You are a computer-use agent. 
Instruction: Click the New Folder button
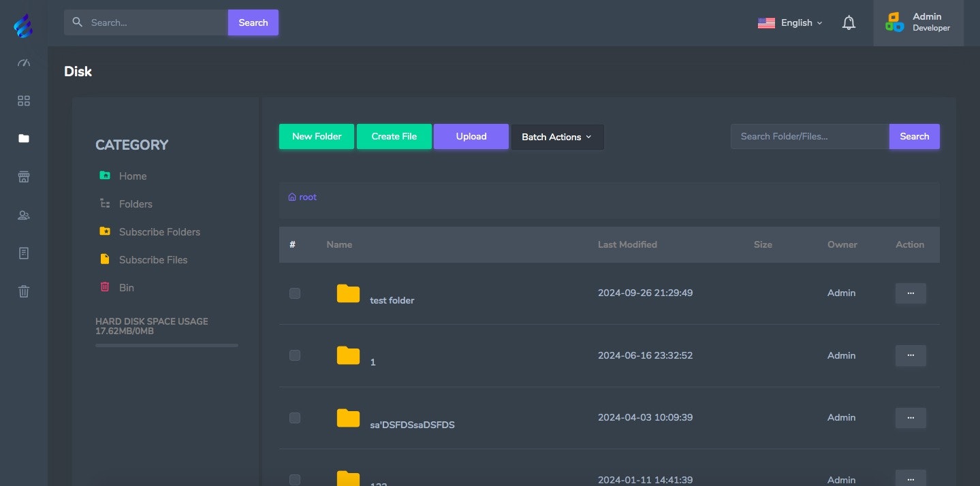[x=317, y=136]
